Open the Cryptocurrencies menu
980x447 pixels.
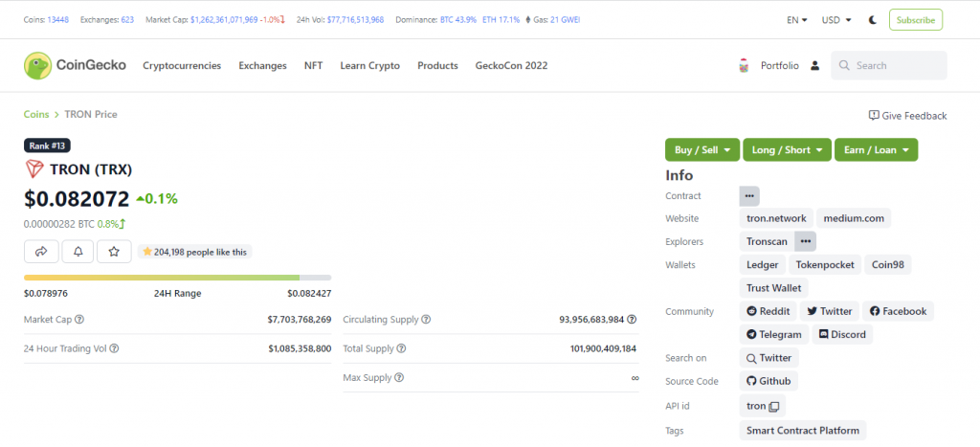pos(182,66)
